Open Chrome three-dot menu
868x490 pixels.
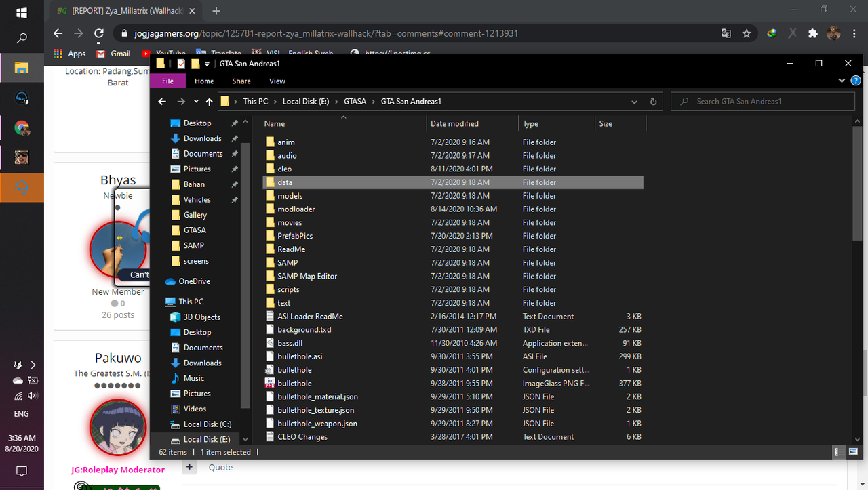point(854,33)
